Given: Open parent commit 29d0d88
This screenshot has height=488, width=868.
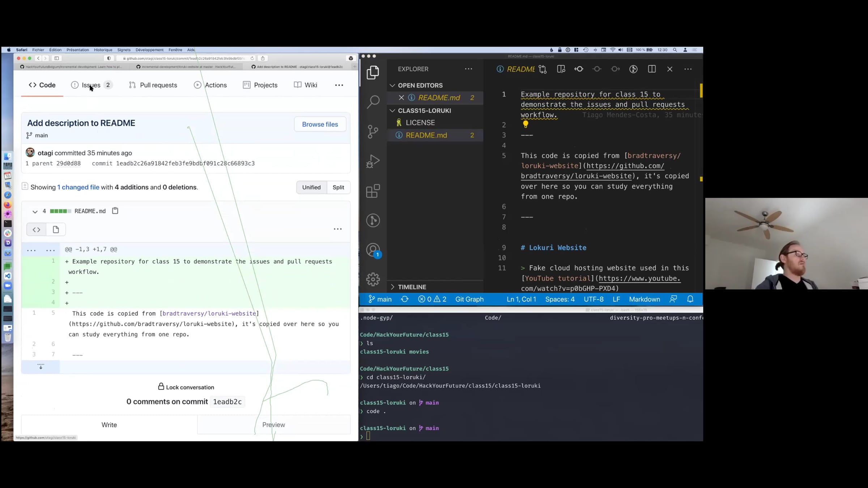Looking at the screenshot, I should coord(68,163).
